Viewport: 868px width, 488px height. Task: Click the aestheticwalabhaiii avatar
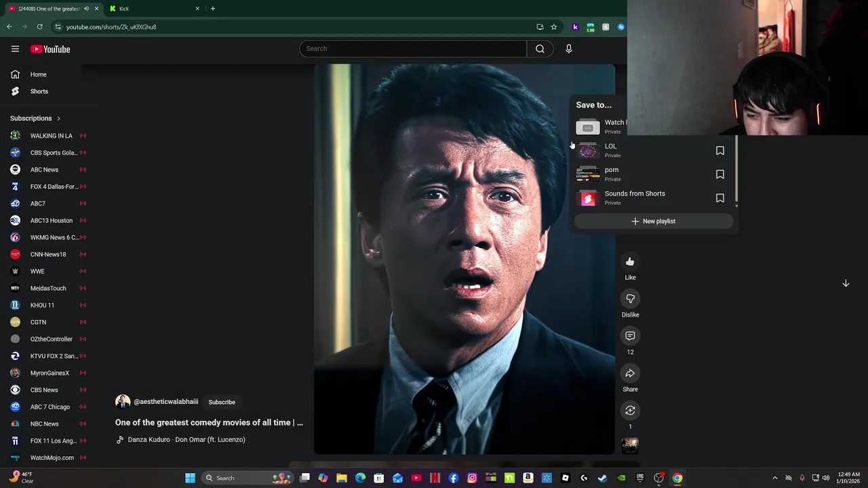coord(123,402)
